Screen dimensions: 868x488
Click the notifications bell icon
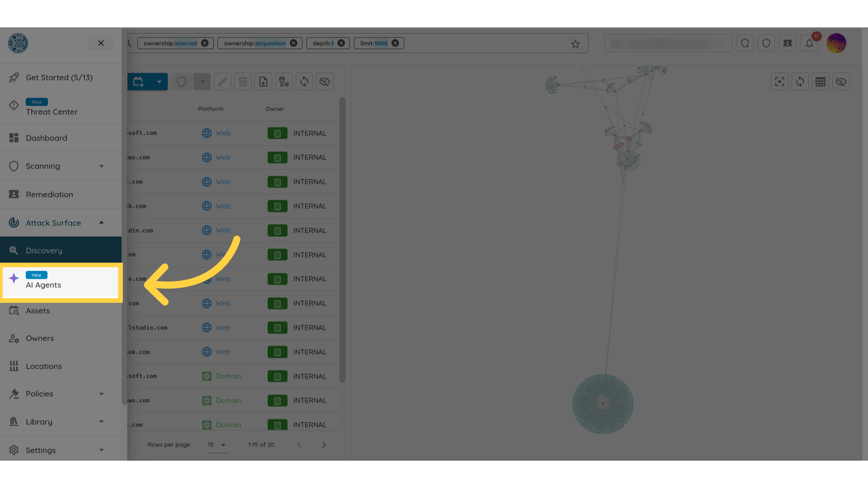coord(809,43)
